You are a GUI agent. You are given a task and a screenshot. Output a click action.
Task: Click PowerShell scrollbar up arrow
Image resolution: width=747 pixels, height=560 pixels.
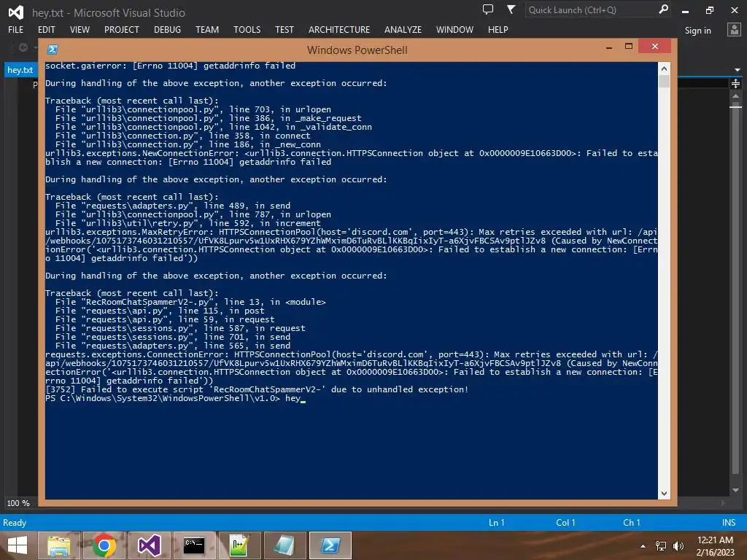click(x=664, y=69)
